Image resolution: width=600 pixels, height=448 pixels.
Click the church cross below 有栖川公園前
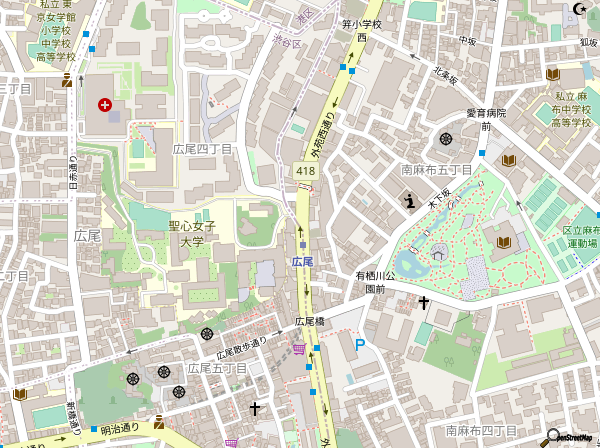click(x=424, y=301)
